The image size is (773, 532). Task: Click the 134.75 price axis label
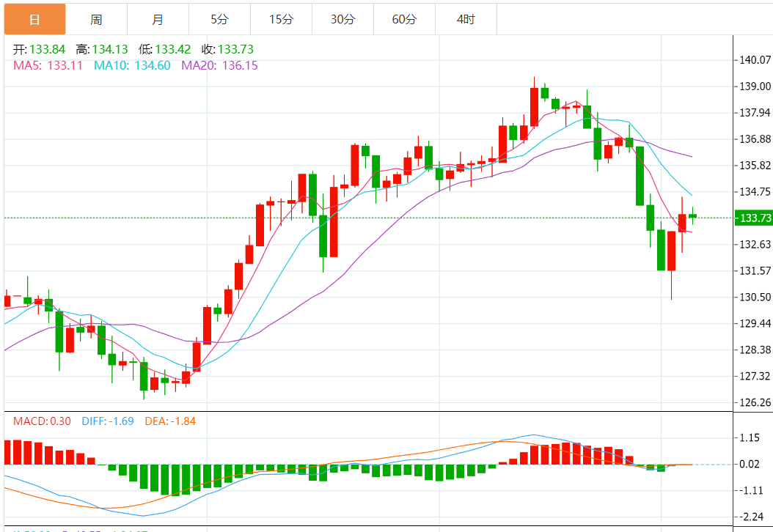[755, 191]
